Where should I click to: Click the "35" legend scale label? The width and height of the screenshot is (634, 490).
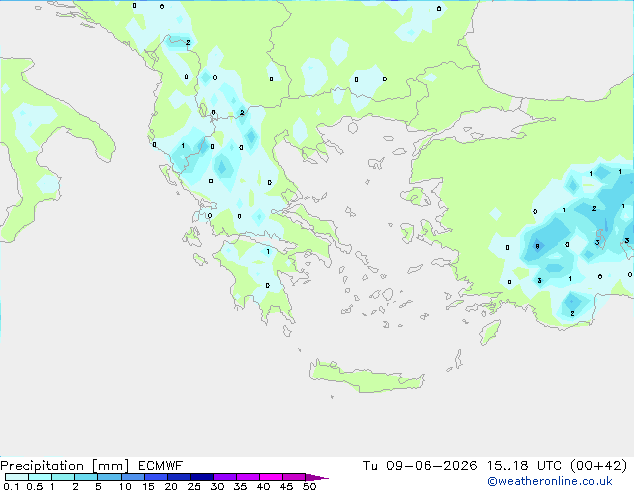[240, 486]
